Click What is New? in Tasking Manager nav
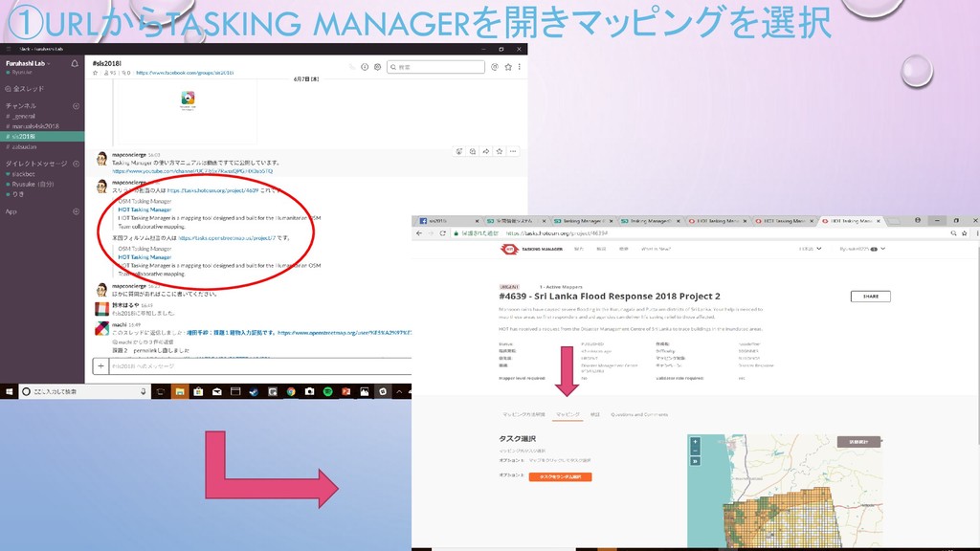980x551 pixels. click(656, 250)
